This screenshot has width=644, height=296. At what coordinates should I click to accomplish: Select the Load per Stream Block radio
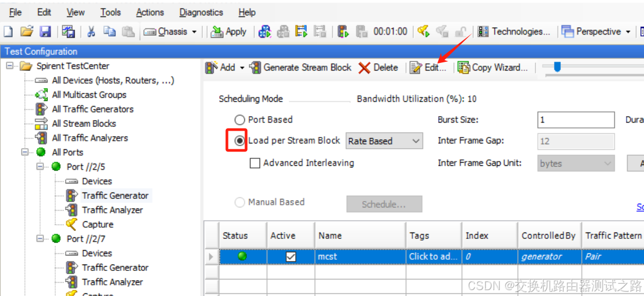240,141
